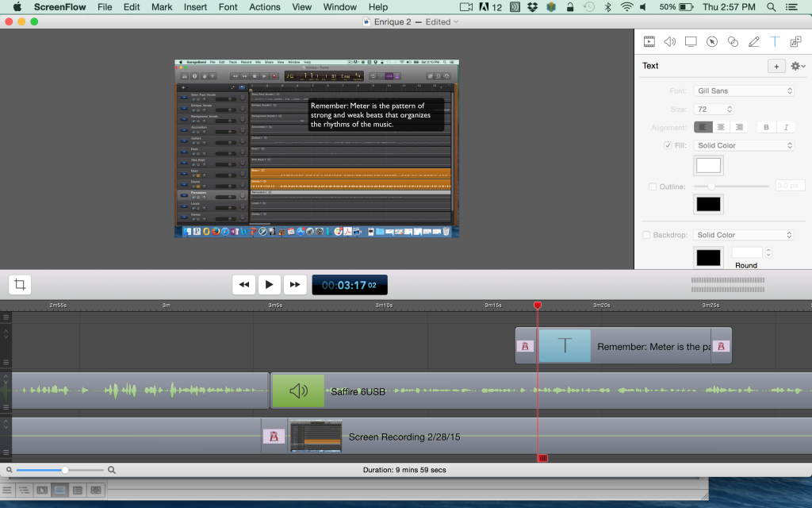
Task: Click the track height arrows on the audio track
Action: click(x=6, y=379)
